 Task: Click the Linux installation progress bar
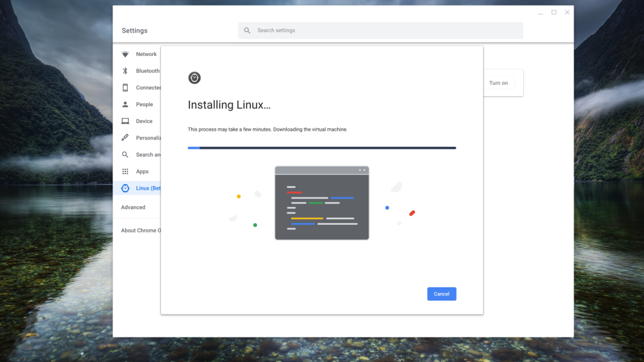pos(321,148)
